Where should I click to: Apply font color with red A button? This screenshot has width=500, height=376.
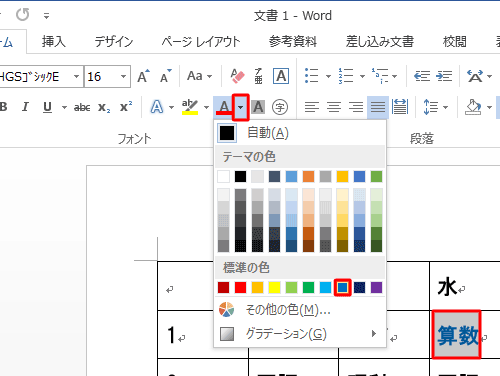(x=224, y=107)
